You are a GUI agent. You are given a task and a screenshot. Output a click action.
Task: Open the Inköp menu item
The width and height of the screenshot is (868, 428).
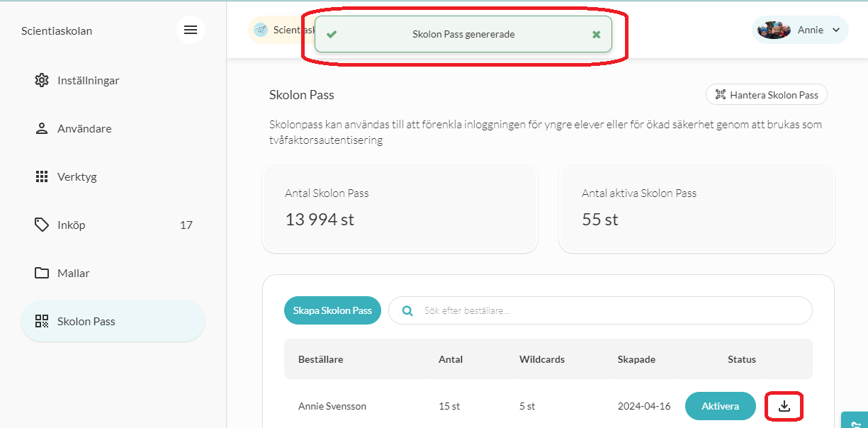tap(113, 225)
